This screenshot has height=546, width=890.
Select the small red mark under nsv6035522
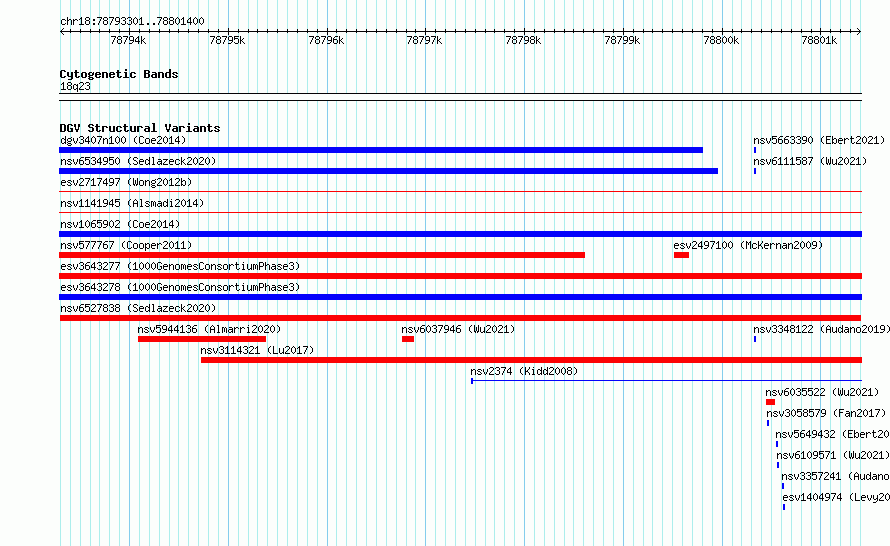770,402
